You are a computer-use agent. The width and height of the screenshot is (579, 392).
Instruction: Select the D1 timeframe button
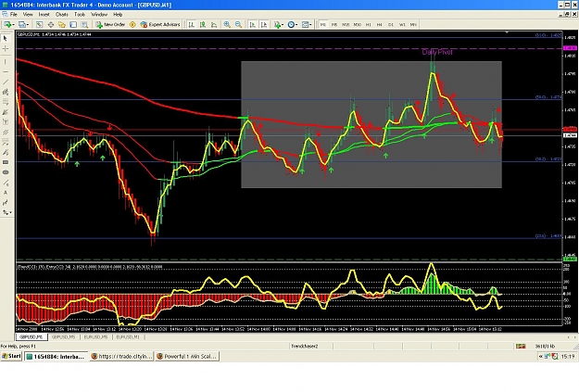[x=391, y=24]
